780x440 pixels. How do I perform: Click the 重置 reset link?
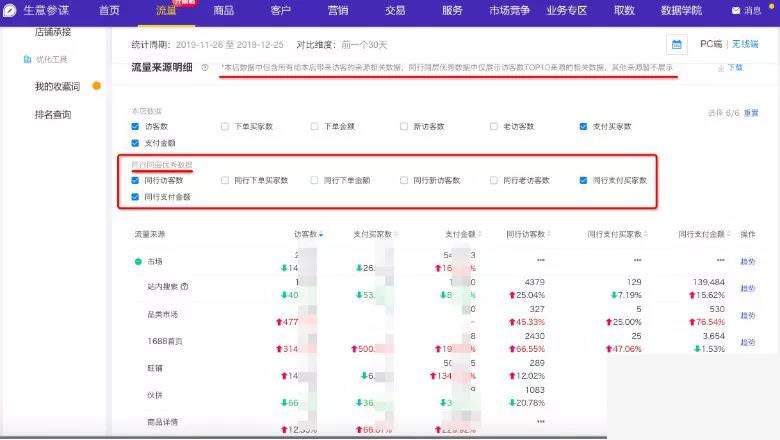751,113
